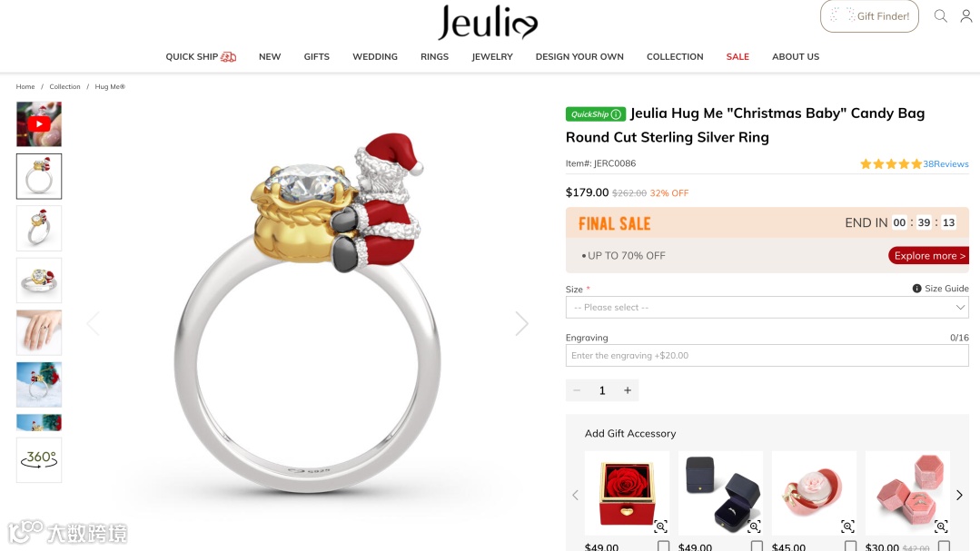Click the QuickShip info badge
This screenshot has width=980, height=551.
click(x=596, y=114)
